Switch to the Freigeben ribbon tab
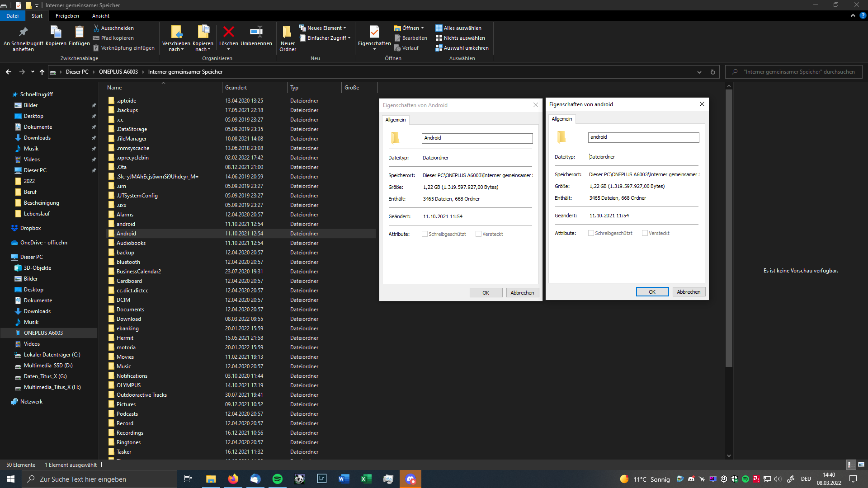This screenshot has height=488, width=868. (x=67, y=15)
